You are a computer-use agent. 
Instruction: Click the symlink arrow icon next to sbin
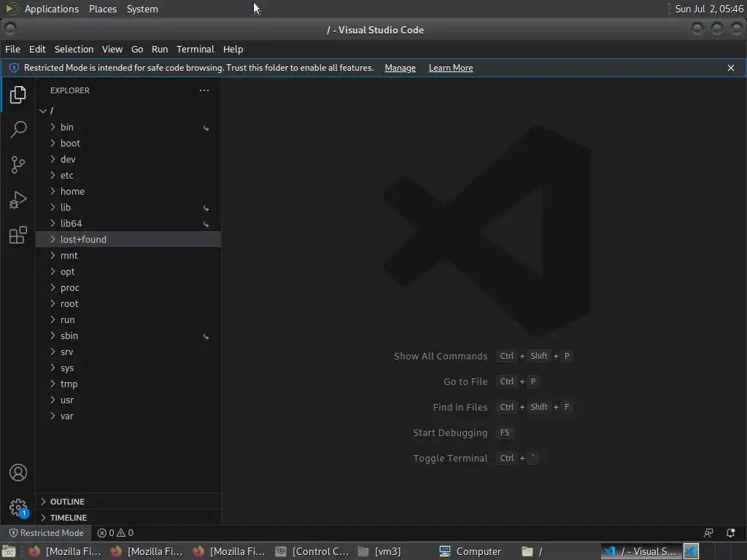click(x=206, y=336)
